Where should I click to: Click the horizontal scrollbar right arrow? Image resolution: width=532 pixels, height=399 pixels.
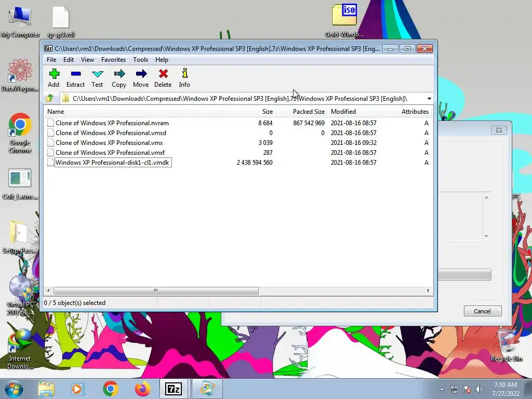[x=428, y=291]
